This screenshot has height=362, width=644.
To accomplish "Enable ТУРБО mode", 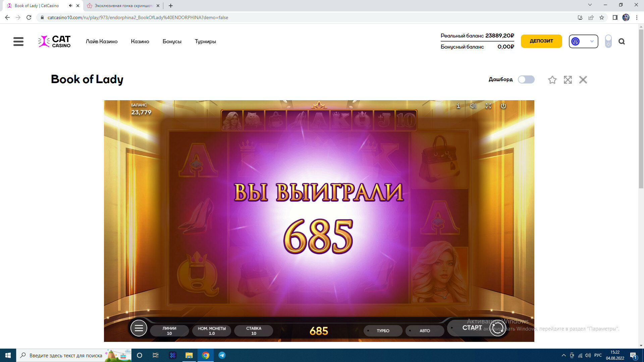I will coord(383,331).
